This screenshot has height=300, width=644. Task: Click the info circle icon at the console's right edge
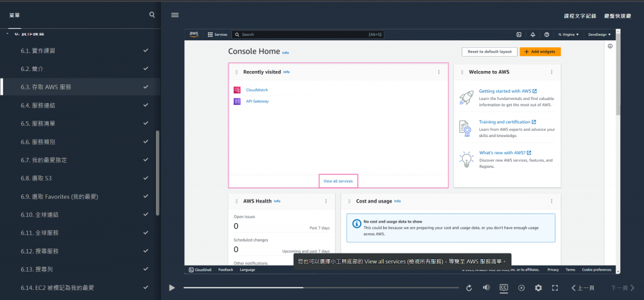[x=610, y=46]
